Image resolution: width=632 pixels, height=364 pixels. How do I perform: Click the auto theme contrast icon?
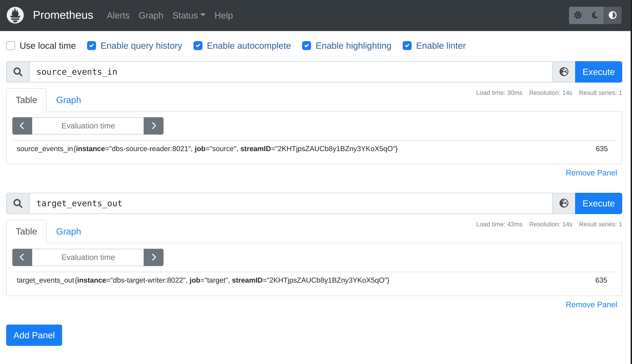tap(613, 15)
